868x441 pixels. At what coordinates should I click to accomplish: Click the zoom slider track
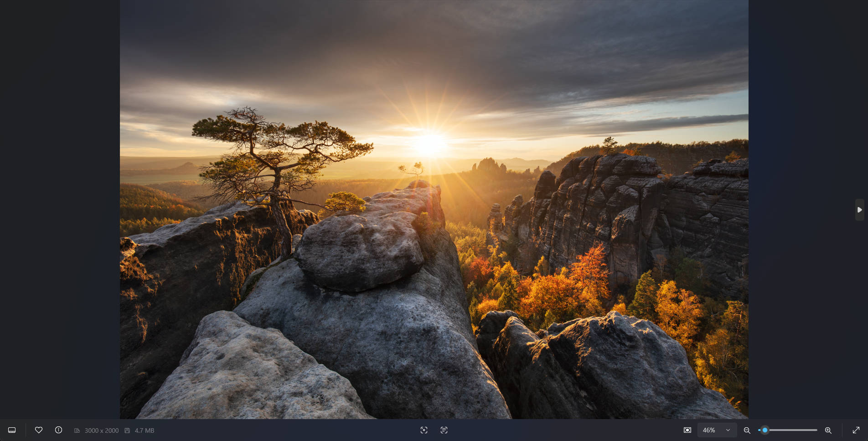point(788,430)
